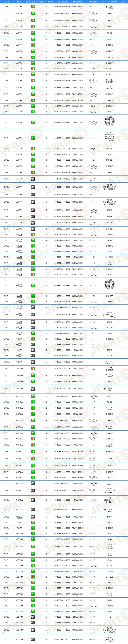Viewport: 128px width, 644px height.
Task: Click engine code 15 D (4EC1)
Action: click(109, 484)
